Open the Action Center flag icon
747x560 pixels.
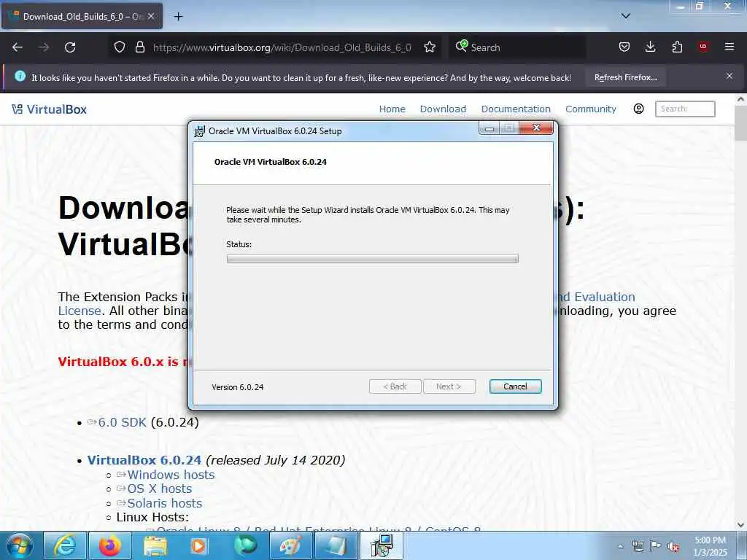tap(656, 547)
